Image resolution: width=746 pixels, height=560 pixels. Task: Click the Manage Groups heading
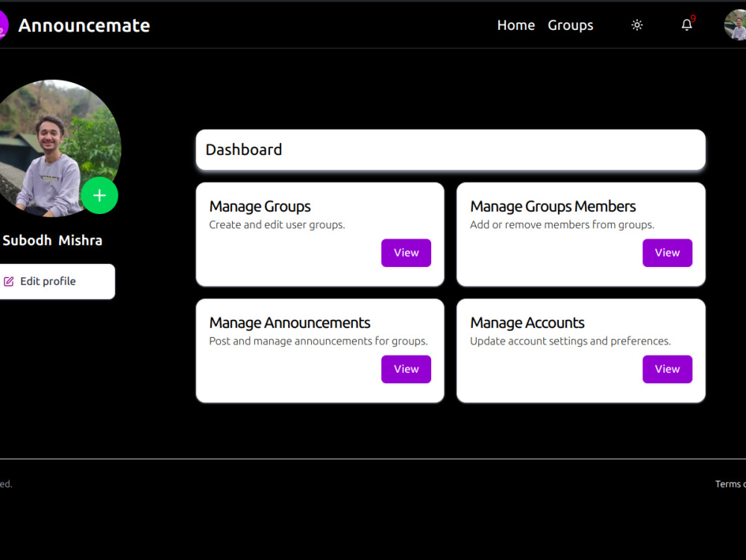pyautogui.click(x=260, y=207)
